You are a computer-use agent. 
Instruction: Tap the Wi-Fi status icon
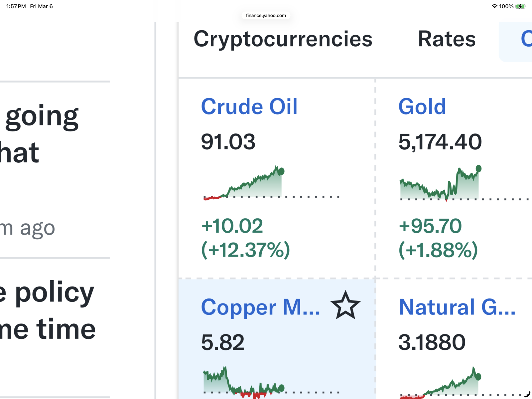[494, 6]
